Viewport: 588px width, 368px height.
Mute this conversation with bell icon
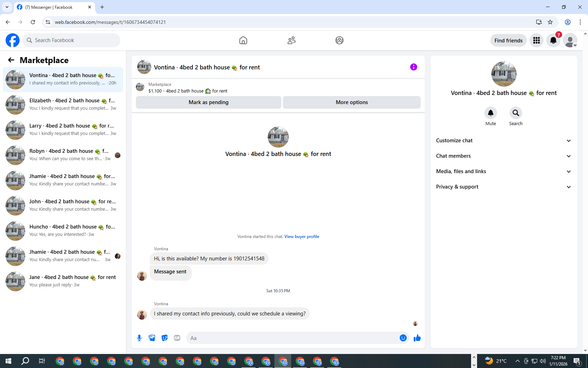click(x=491, y=113)
